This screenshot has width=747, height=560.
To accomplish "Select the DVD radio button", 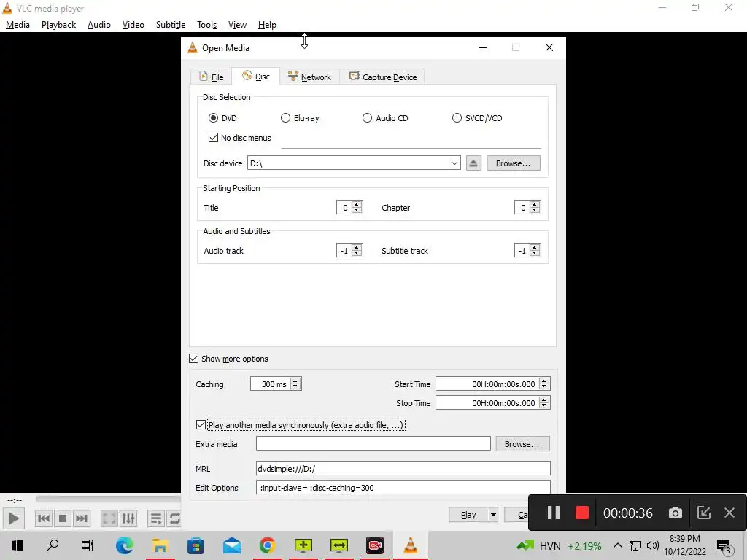I will point(214,118).
